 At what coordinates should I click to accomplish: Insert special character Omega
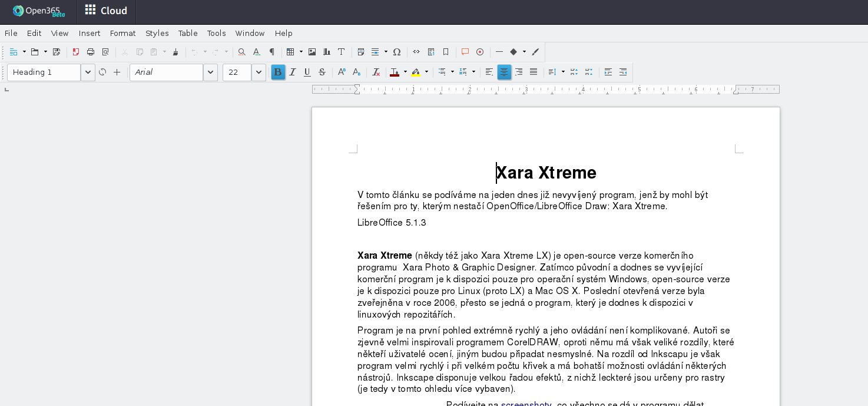click(397, 52)
